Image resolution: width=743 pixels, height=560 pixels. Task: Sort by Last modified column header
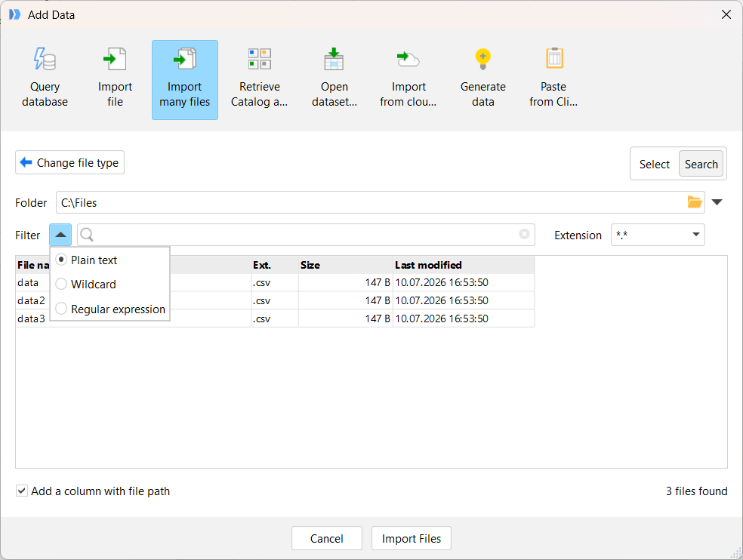coord(464,265)
